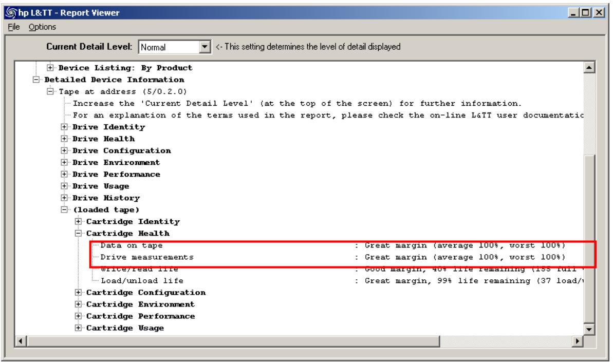Image resolution: width=613 pixels, height=364 pixels.
Task: Click the 'Increase the Current Detail Level' note line
Action: 296,104
